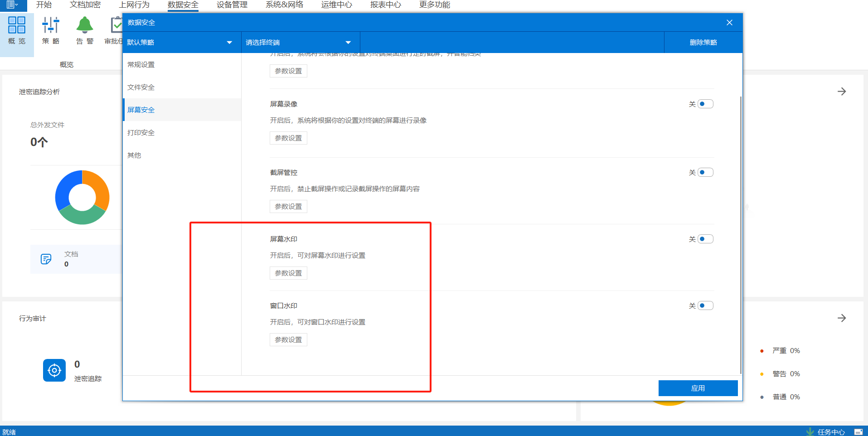Click the green segment of the donut chart
Image resolution: width=868 pixels, height=436 pixels.
coord(83,217)
